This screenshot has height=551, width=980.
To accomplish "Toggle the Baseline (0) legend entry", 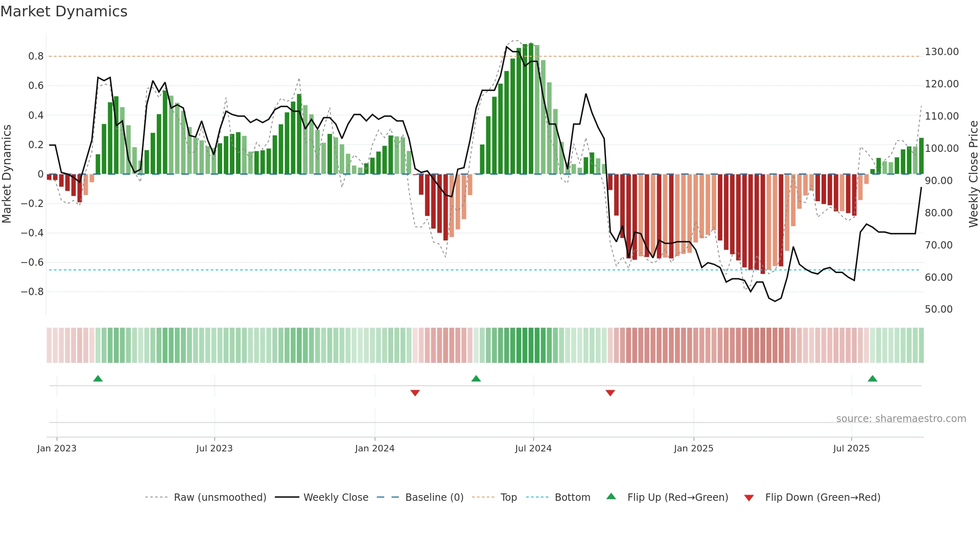I will (x=420, y=497).
